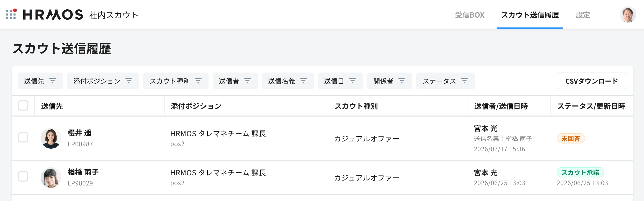The height and width of the screenshot is (201, 644).
Task: Open the 関係者 filter
Action: click(x=390, y=81)
